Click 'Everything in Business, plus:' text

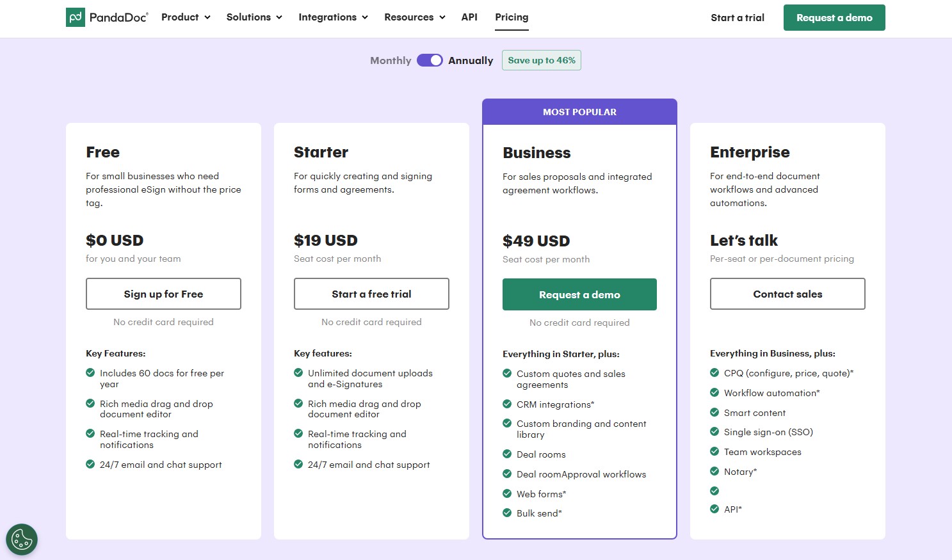773,353
